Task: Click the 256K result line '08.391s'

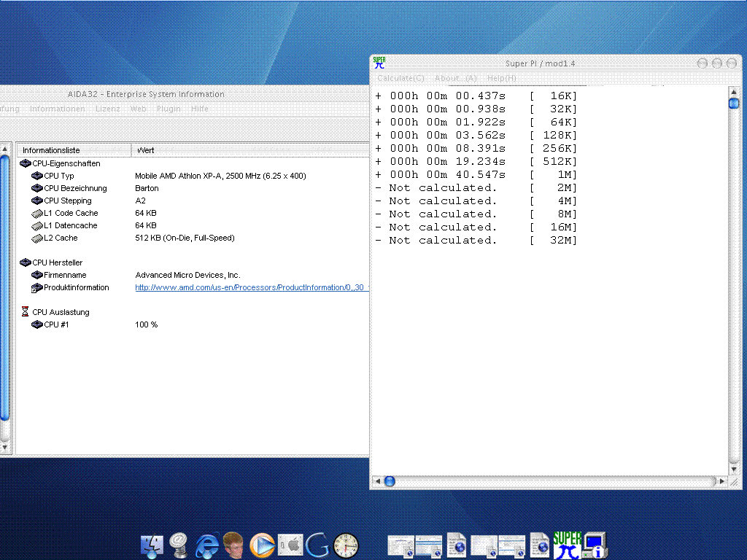Action: [x=476, y=149]
